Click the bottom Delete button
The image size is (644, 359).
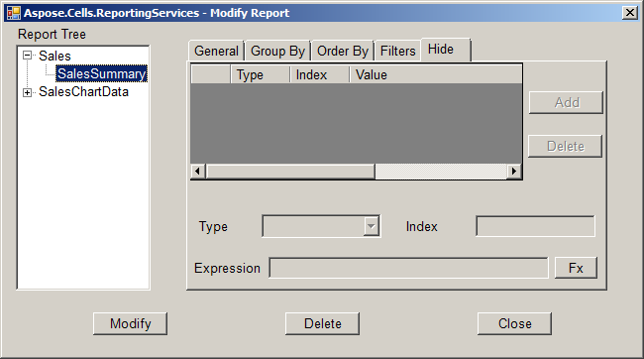click(x=322, y=323)
